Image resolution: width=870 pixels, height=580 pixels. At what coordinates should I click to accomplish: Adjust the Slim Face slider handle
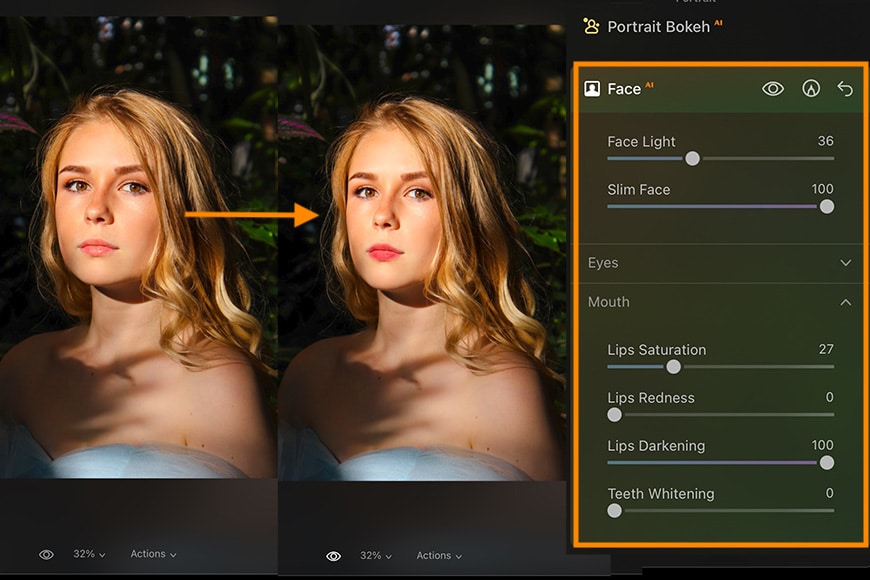pos(827,206)
